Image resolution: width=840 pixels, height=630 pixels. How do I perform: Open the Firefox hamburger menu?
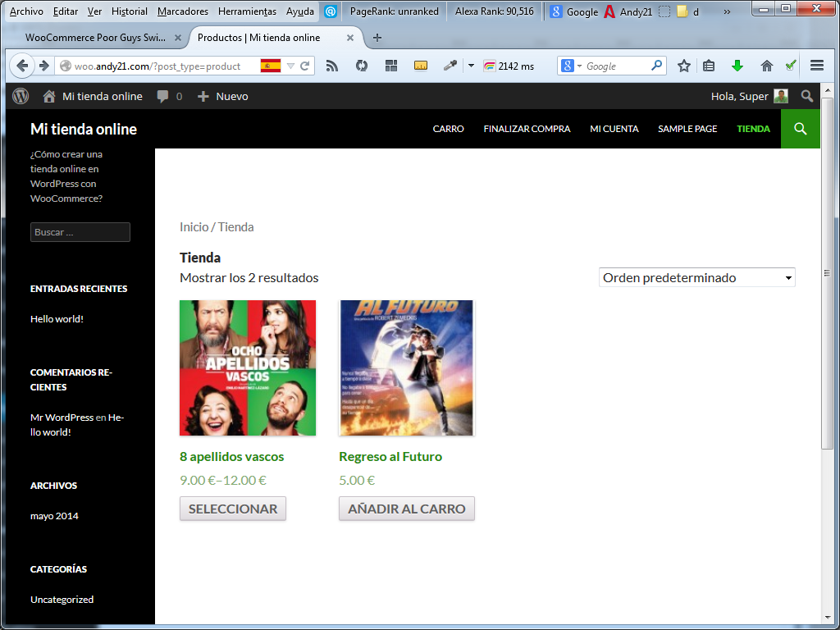(816, 66)
